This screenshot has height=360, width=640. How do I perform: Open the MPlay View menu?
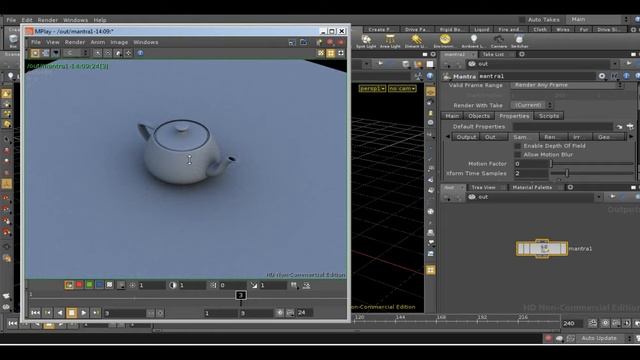(x=53, y=42)
